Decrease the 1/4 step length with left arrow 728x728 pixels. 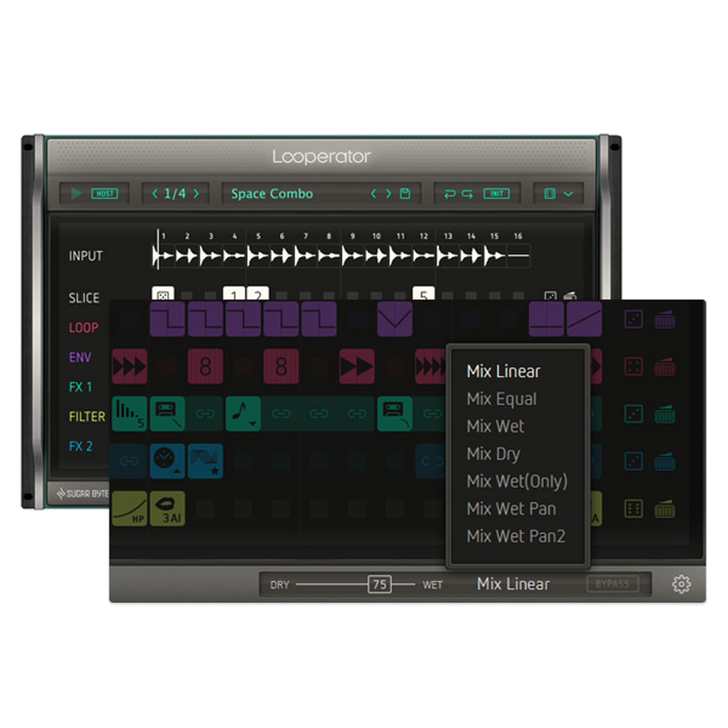(x=155, y=194)
